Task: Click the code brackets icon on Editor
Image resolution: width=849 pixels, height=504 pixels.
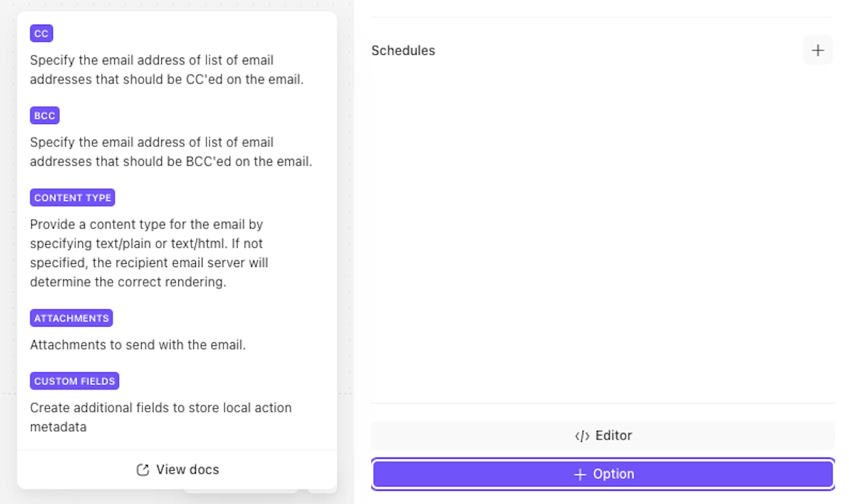Action: tap(582, 436)
